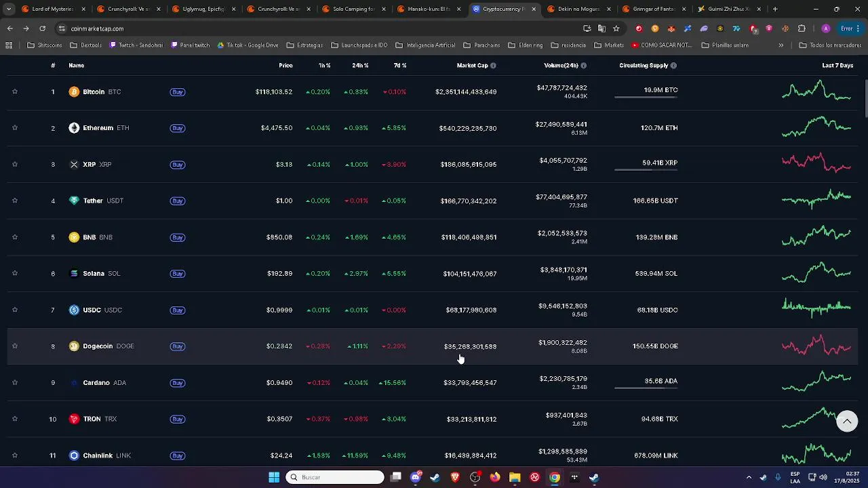
Task: Click Buy button for Ethereum
Action: [x=178, y=128]
